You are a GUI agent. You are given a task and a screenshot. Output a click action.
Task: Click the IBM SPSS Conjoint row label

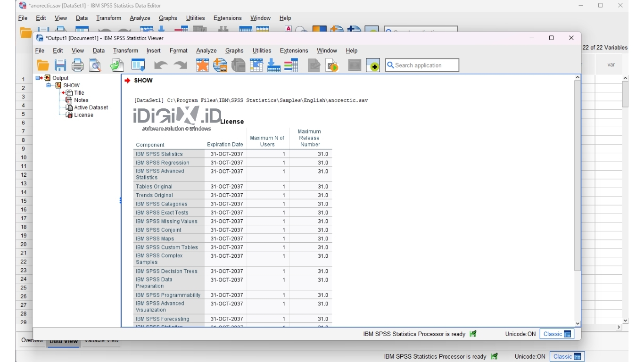[159, 230]
